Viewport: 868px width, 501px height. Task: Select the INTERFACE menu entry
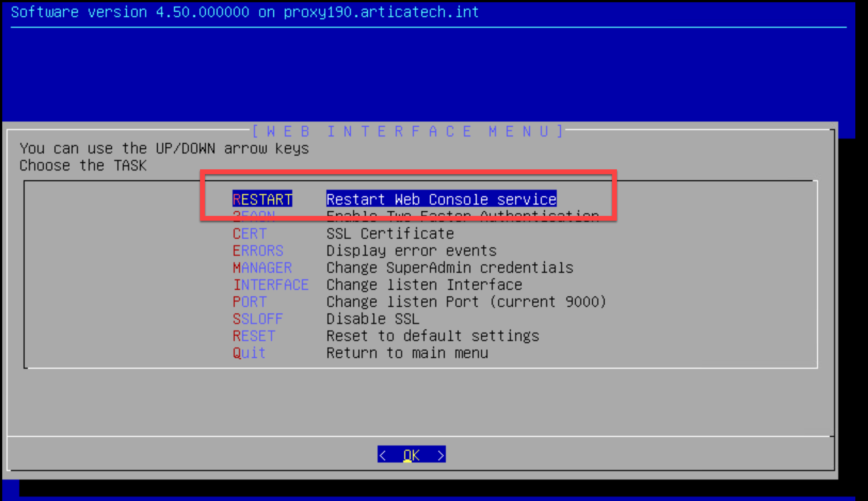[x=271, y=285]
